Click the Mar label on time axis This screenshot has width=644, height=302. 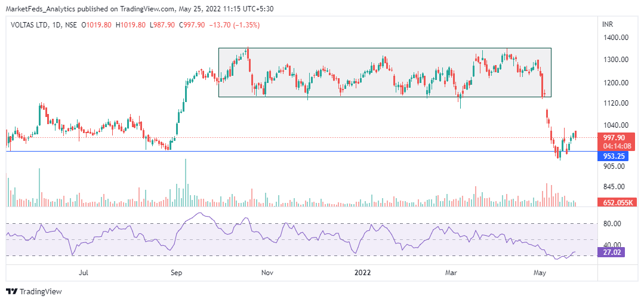click(x=452, y=272)
